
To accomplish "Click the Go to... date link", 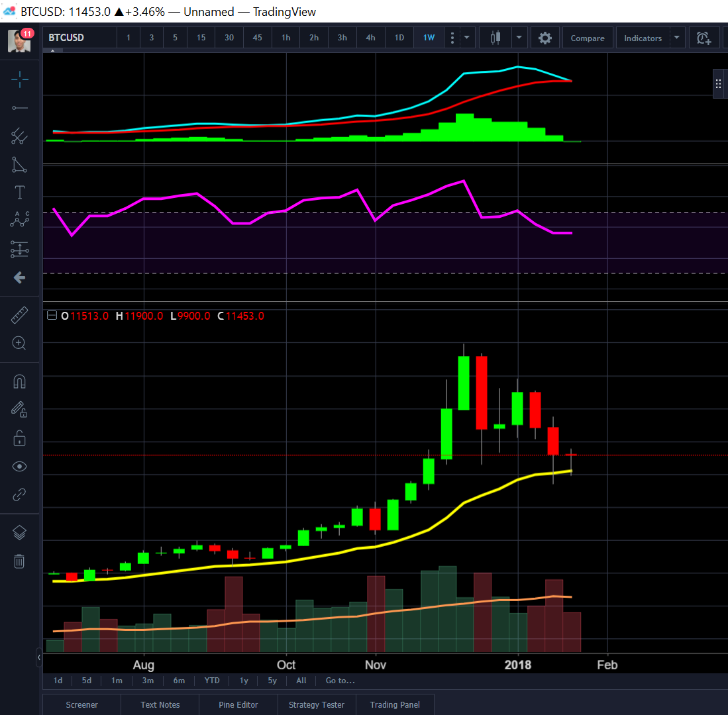I will click(x=340, y=681).
